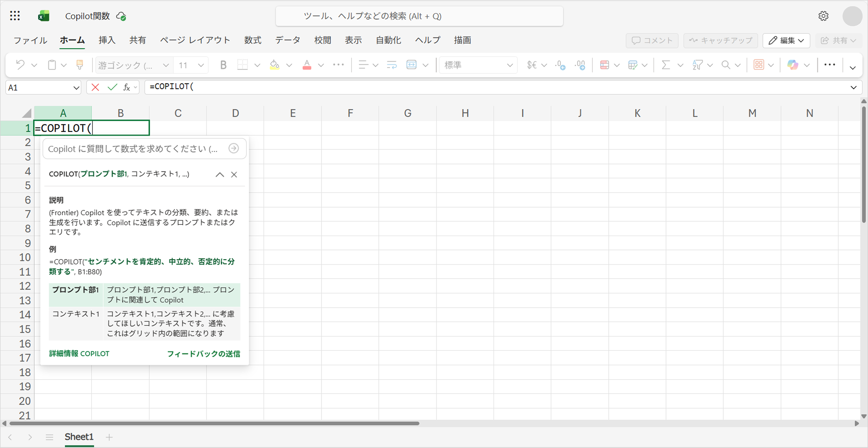Open the app launcher waffle icon

point(15,16)
